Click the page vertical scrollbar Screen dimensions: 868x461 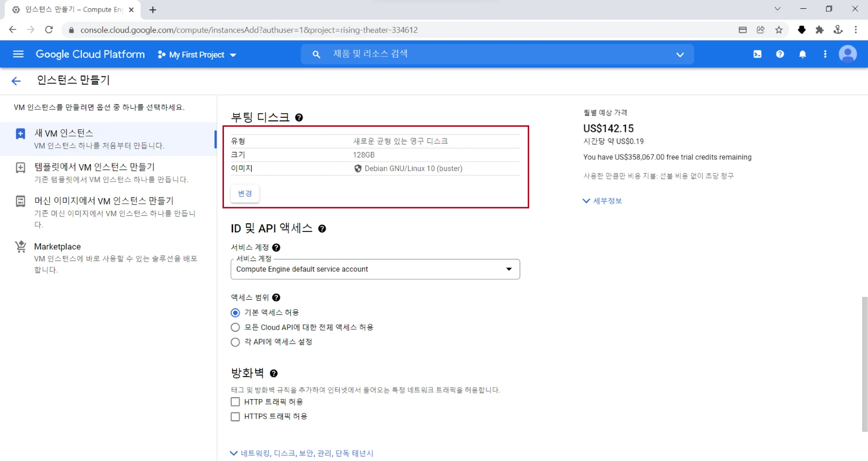865,364
